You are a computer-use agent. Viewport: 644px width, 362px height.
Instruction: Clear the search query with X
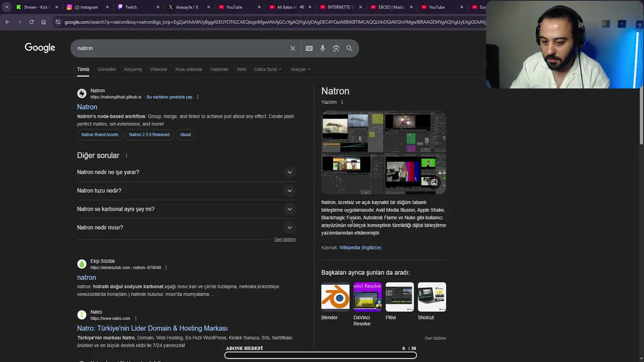[293, 48]
